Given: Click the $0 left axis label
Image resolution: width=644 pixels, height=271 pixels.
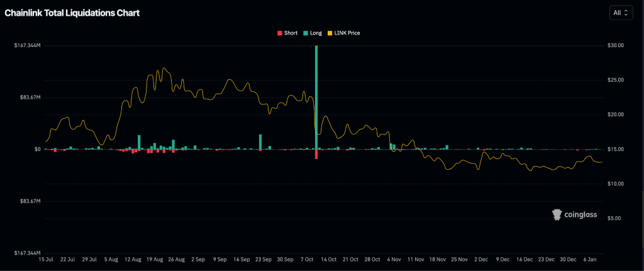Looking at the screenshot, I should pyautogui.click(x=37, y=149).
